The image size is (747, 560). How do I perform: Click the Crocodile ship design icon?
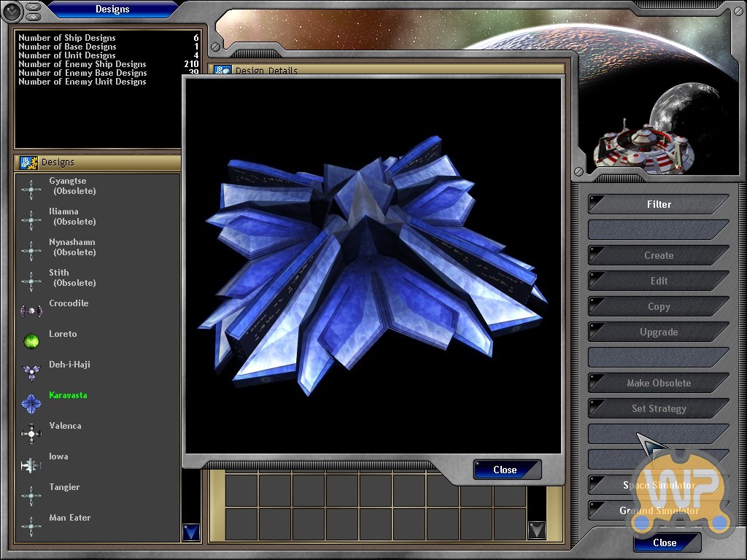pos(31,311)
